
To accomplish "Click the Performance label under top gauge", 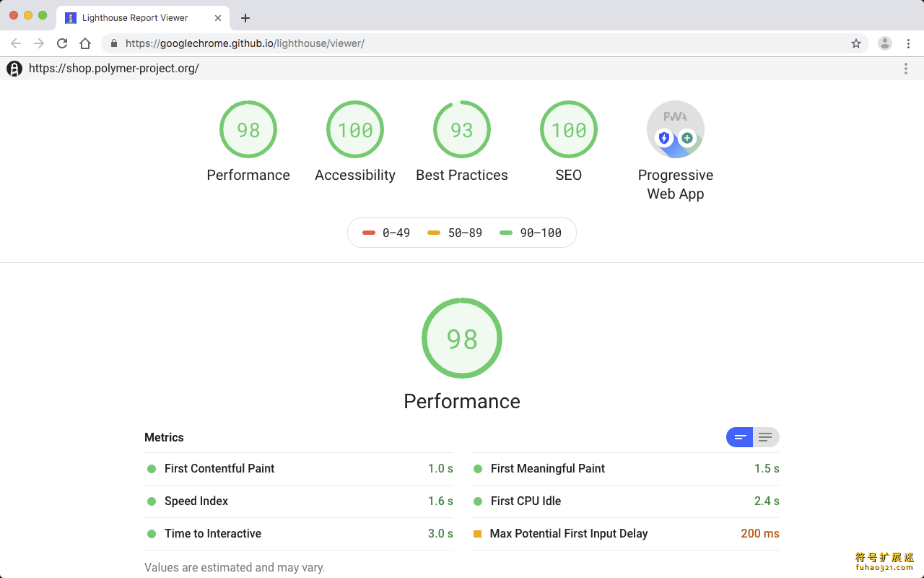I will pos(248,175).
